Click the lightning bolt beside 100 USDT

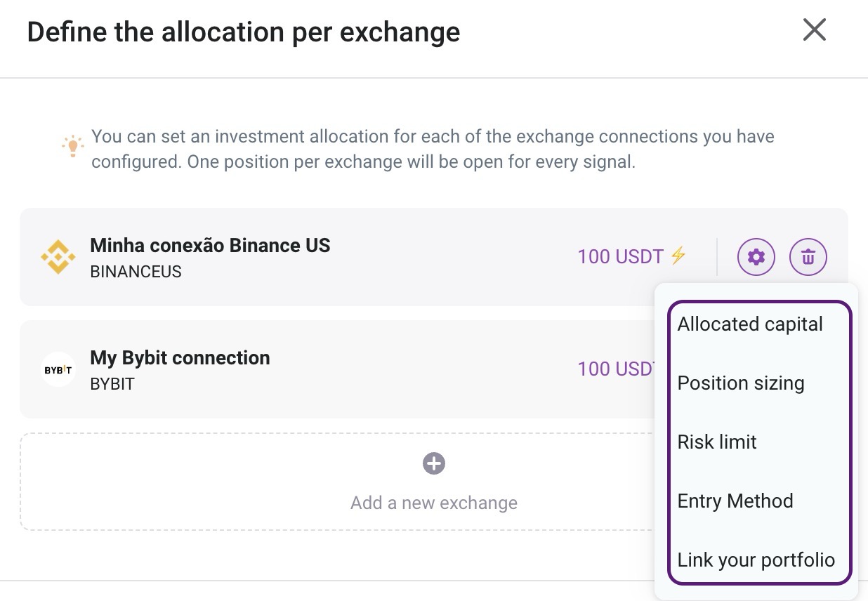pyautogui.click(x=678, y=256)
